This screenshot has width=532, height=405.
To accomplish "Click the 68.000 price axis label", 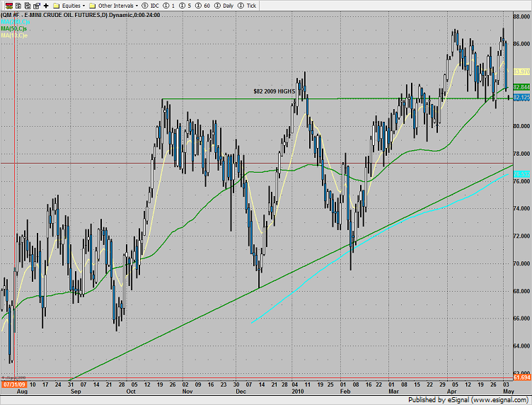I will pos(521,291).
